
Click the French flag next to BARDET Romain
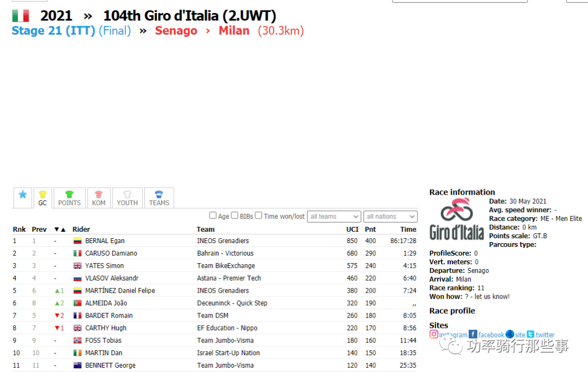[x=77, y=315]
